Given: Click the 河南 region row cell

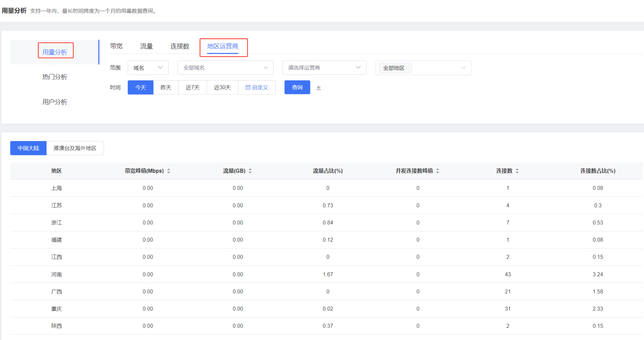Looking at the screenshot, I should click(56, 274).
